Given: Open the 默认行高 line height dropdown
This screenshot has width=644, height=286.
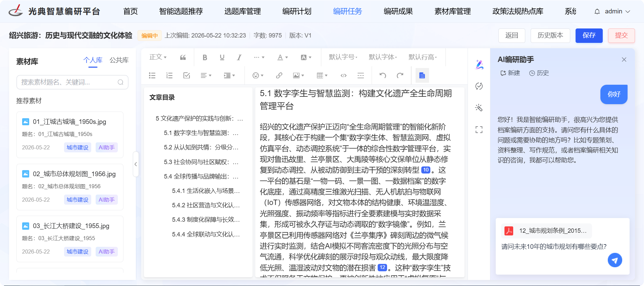Looking at the screenshot, I should [423, 57].
